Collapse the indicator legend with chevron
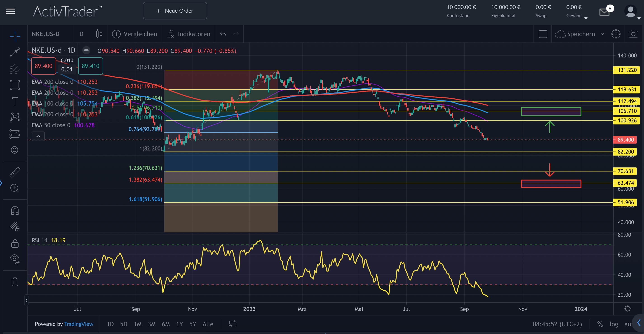 click(x=38, y=136)
